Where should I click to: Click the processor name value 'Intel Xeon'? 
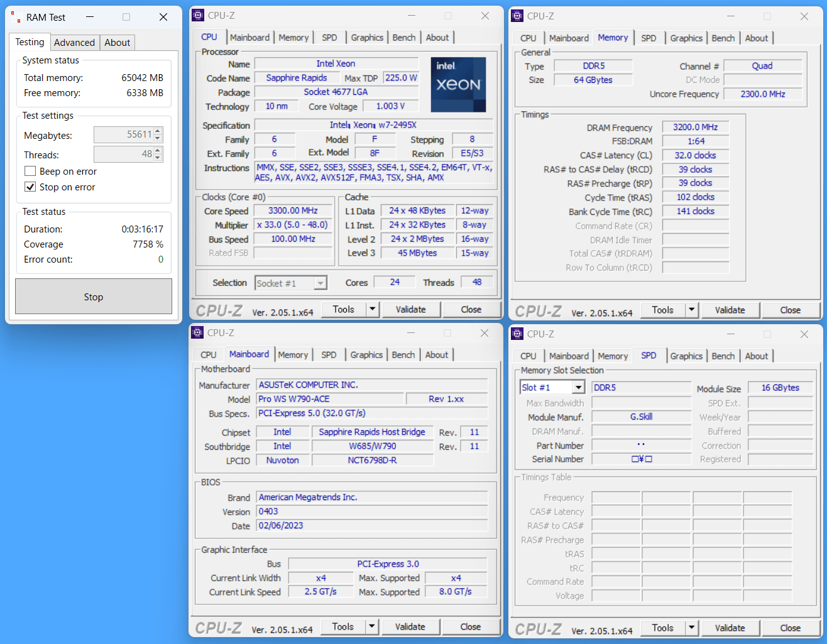coord(336,63)
